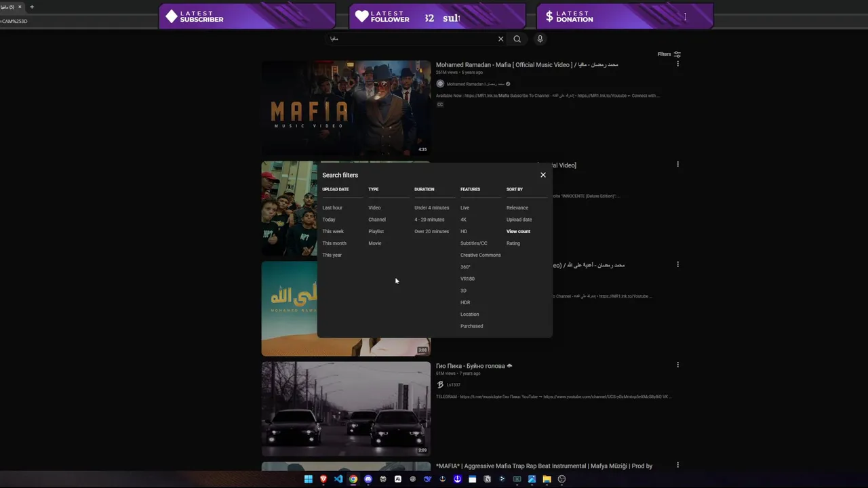Open MAFIA Aggressive Trap Rap Beat title
The image size is (868, 488).
(544, 466)
